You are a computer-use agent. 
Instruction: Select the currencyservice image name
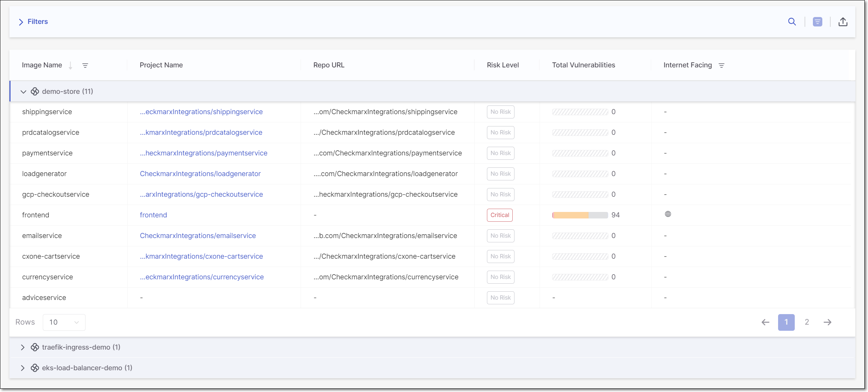click(x=47, y=277)
